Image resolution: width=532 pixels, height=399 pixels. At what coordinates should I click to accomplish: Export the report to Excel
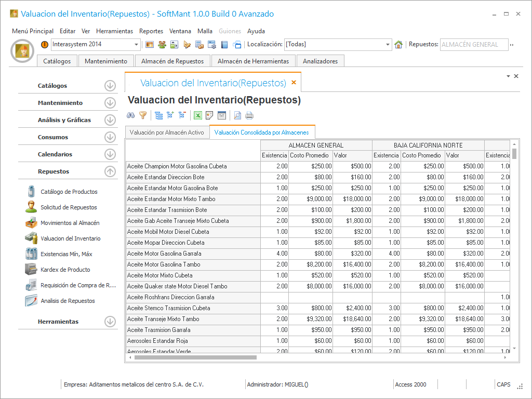[198, 115]
